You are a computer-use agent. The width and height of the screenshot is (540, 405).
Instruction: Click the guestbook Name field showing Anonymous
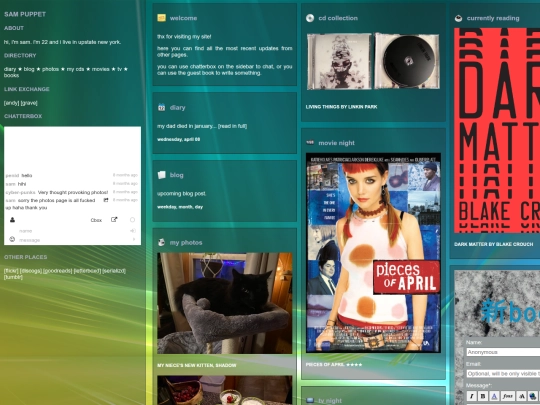click(503, 352)
